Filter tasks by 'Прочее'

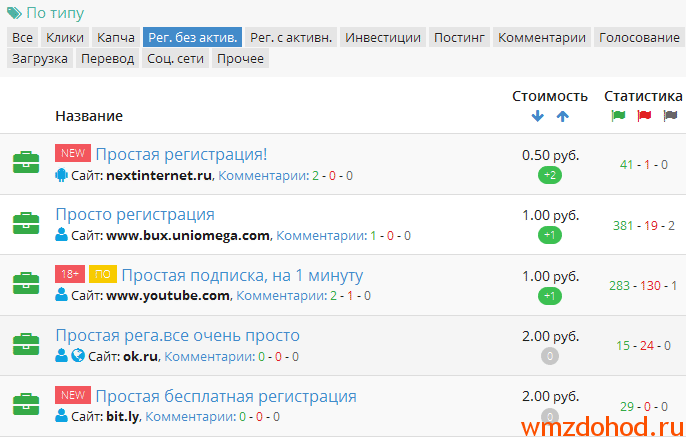pyautogui.click(x=240, y=58)
